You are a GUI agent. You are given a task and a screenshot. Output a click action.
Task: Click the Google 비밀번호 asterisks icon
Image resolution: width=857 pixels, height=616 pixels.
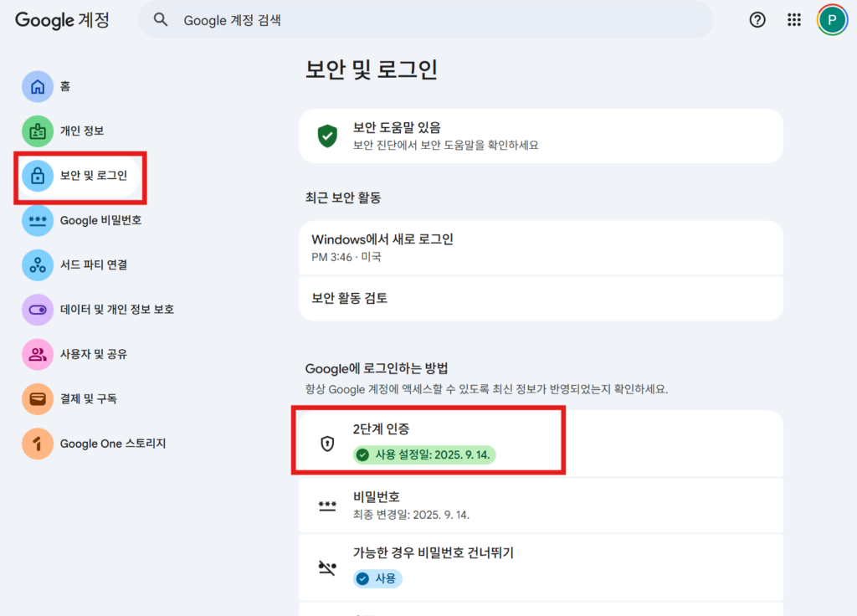(x=38, y=221)
